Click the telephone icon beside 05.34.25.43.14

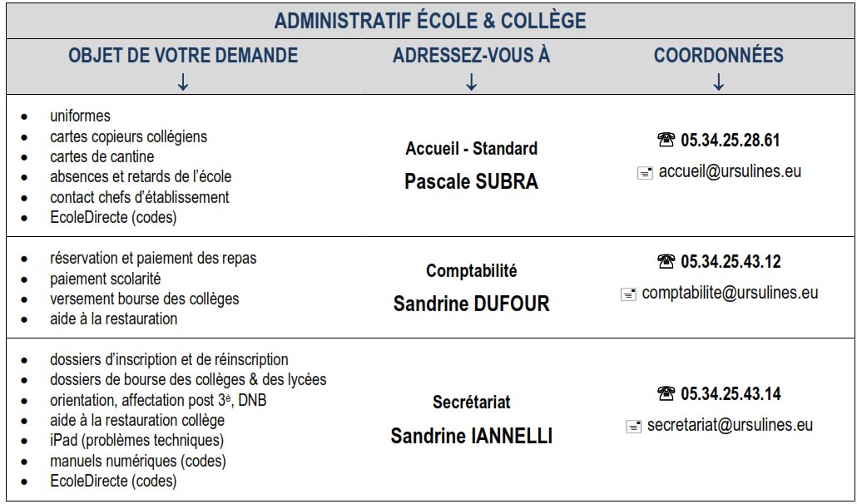[666, 393]
